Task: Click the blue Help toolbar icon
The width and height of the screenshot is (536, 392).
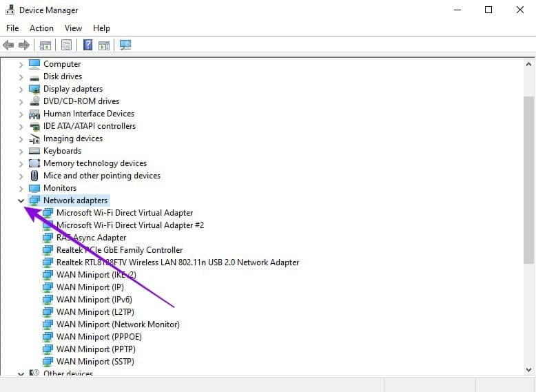Action: [x=88, y=45]
